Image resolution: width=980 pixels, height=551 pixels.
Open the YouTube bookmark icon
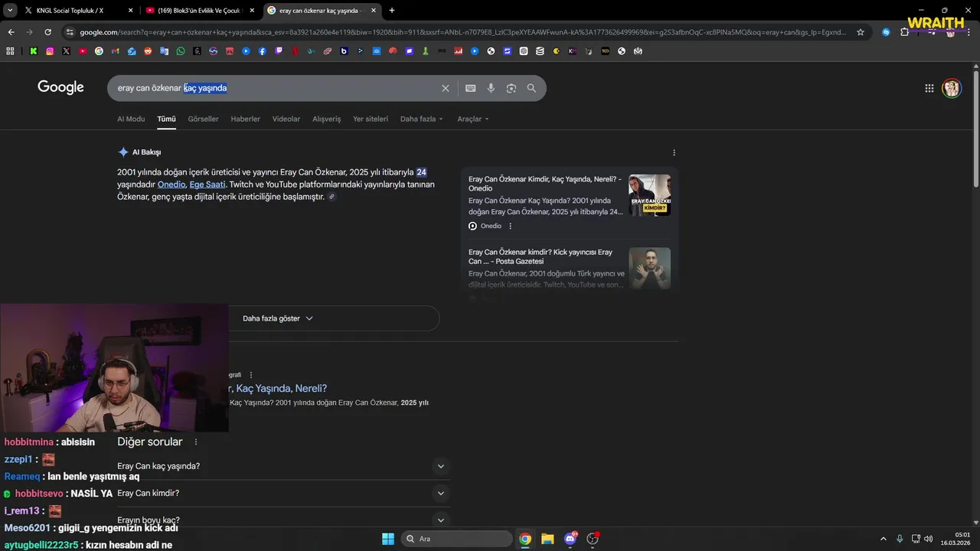click(x=83, y=51)
